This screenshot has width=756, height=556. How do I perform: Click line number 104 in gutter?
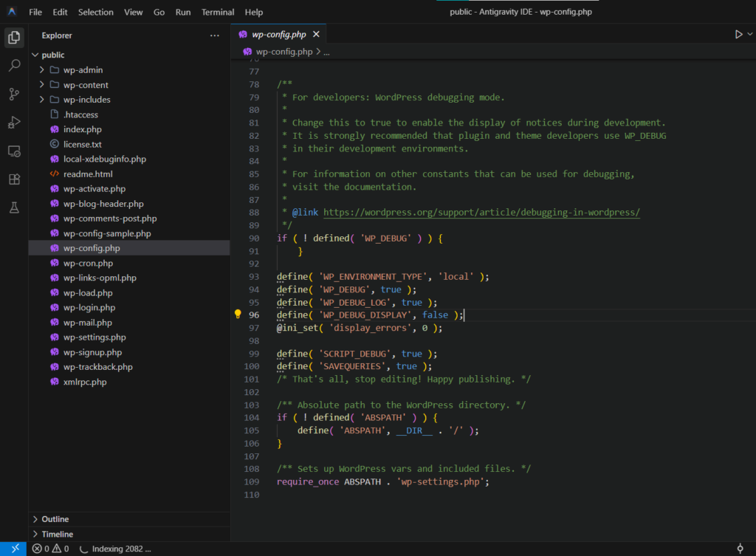pos(252,418)
